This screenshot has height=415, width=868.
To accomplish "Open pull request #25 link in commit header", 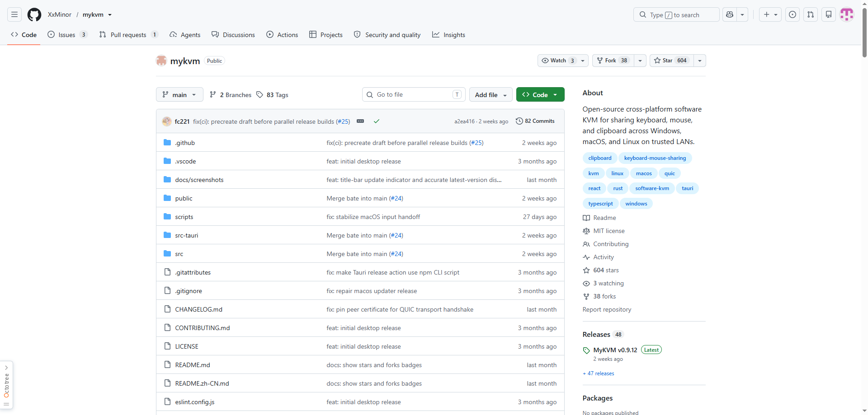I will tap(343, 121).
